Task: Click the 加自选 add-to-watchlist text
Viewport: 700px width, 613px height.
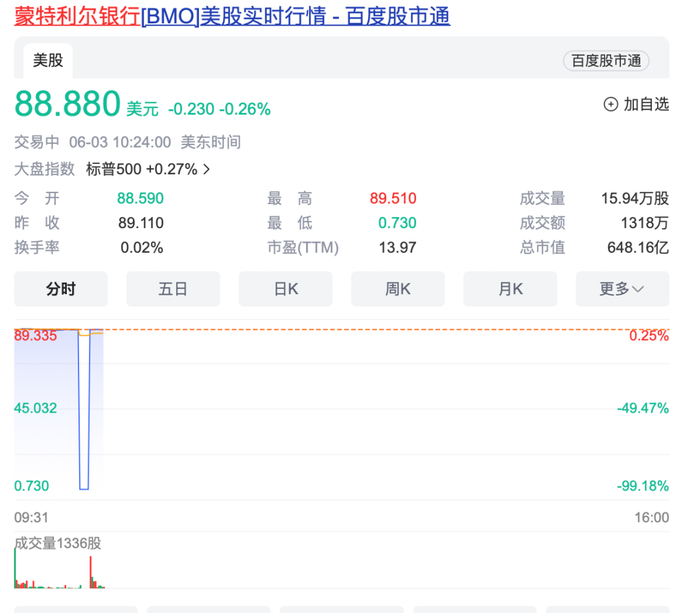Action: coord(646,104)
